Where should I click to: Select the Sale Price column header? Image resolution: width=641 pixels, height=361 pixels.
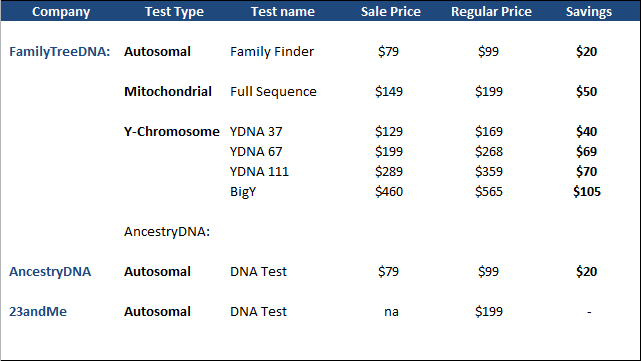(390, 11)
